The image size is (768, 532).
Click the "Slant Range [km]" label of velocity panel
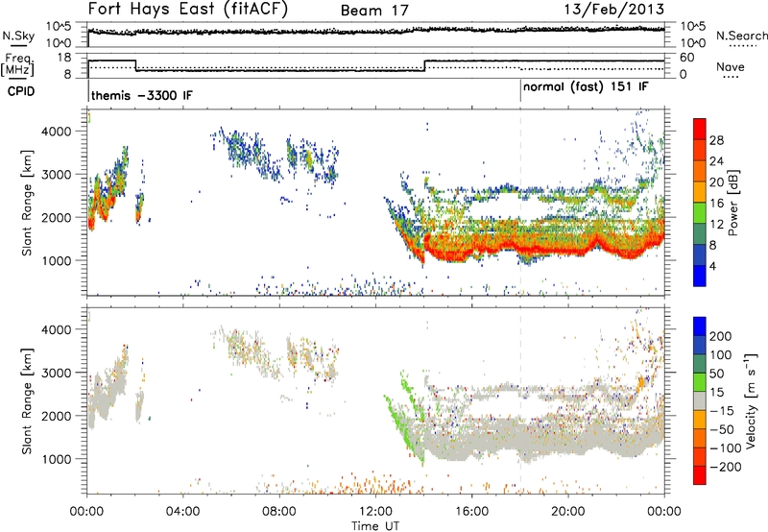(27, 400)
